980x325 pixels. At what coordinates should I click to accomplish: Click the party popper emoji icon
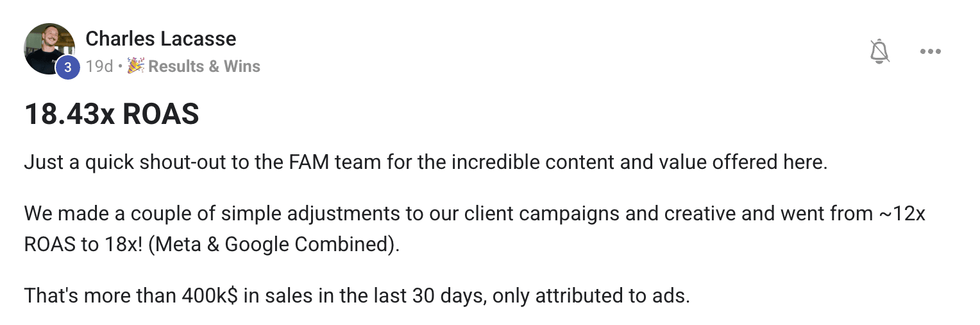tap(135, 66)
